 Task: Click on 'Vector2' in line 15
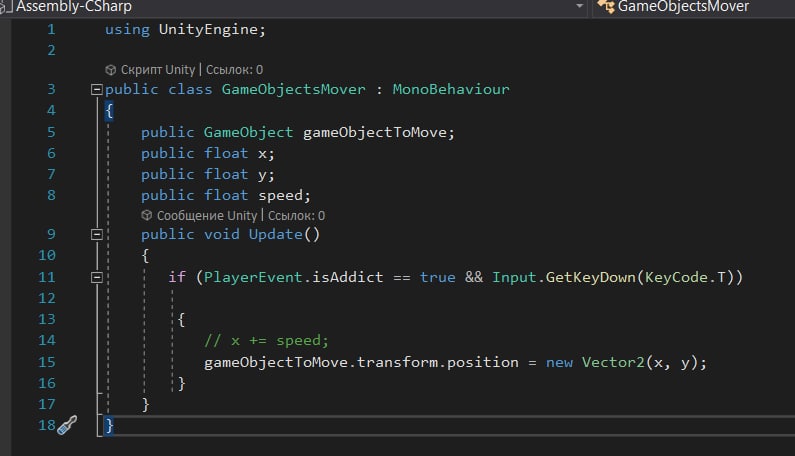612,362
